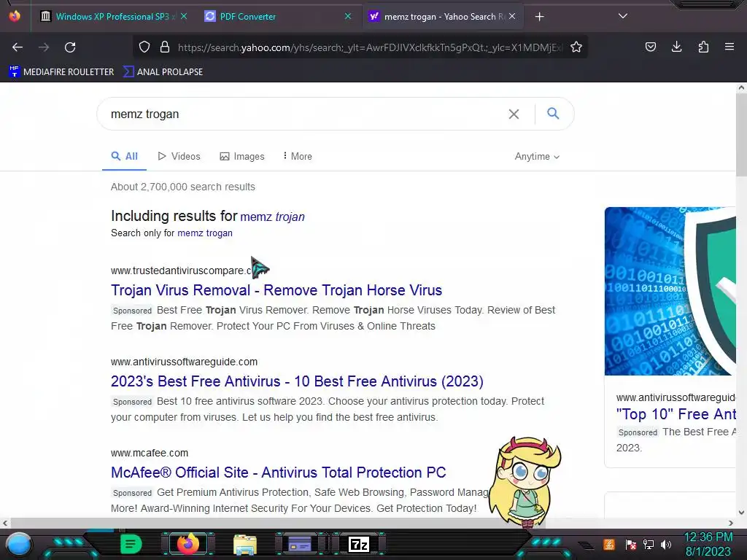Open the "Top 10" Free Antivirus sidebar ad
The height and width of the screenshot is (560, 747).
(676, 414)
